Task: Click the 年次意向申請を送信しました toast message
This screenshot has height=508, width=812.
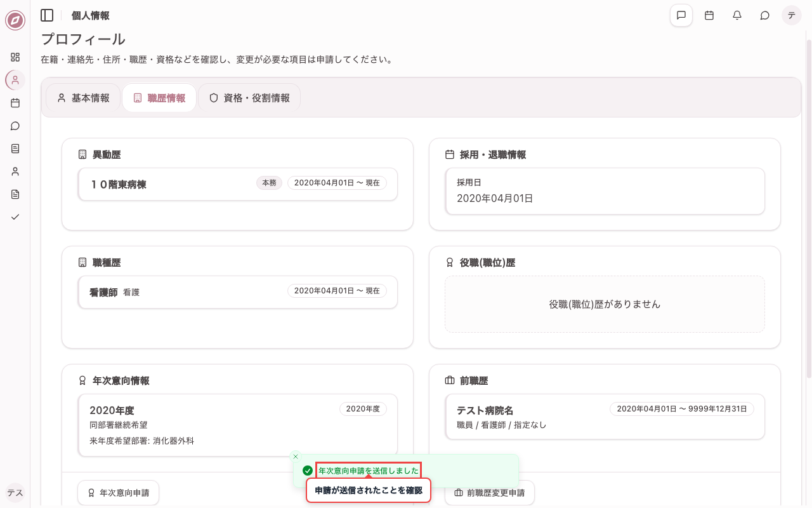Action: [x=369, y=471]
